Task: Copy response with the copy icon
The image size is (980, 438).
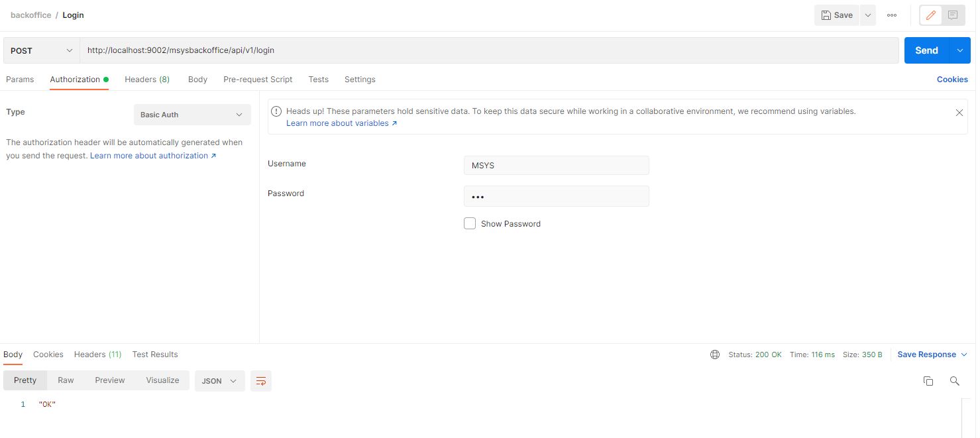Action: (x=928, y=381)
